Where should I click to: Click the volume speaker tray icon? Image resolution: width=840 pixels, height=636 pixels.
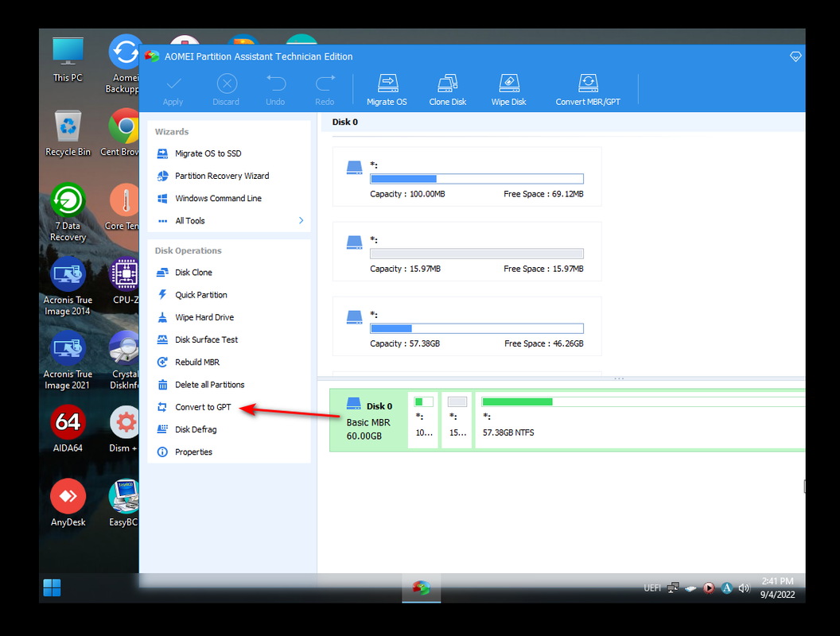pos(744,588)
